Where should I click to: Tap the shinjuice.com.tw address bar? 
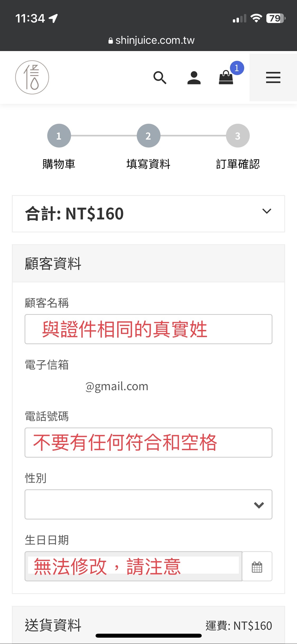point(152,40)
